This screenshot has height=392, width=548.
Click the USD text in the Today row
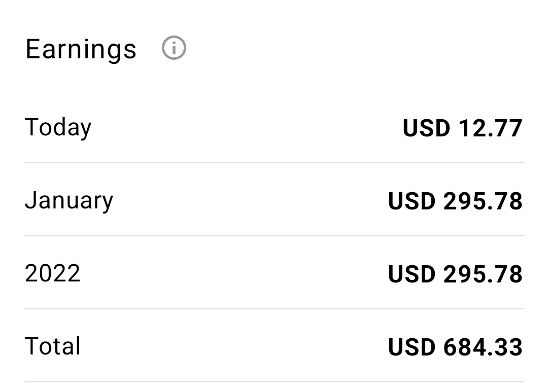point(426,128)
